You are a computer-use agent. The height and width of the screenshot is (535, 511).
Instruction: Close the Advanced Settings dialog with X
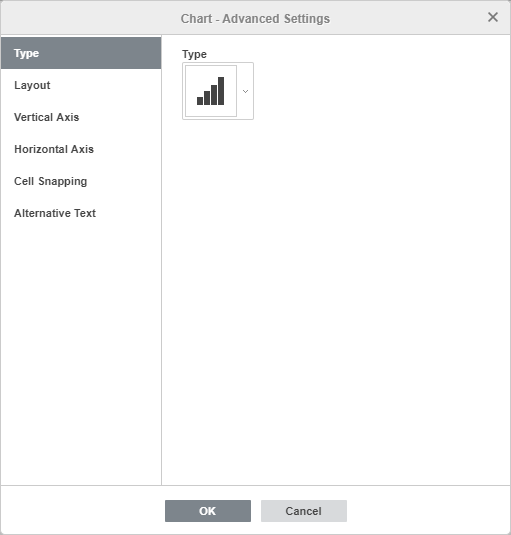tap(493, 17)
